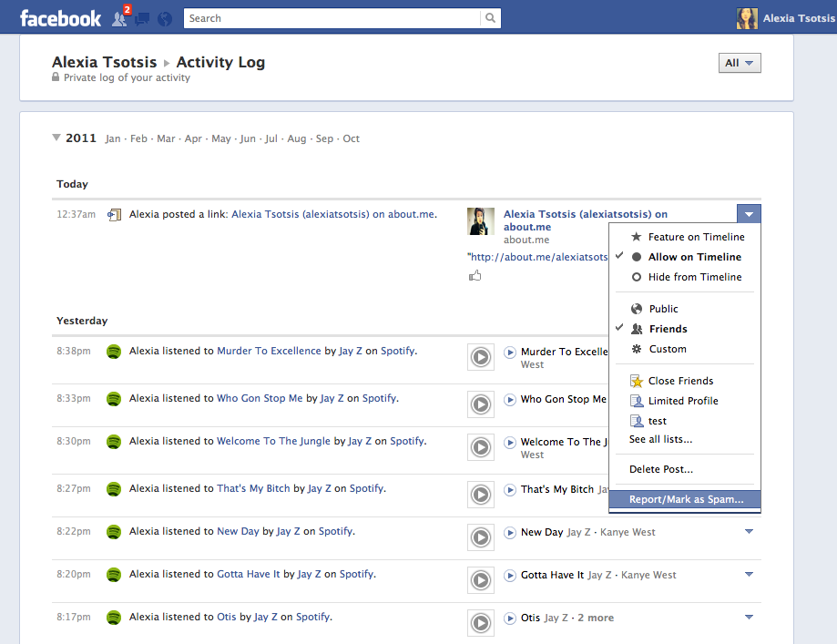
Task: Click the search magnifier button
Action: pyautogui.click(x=490, y=18)
